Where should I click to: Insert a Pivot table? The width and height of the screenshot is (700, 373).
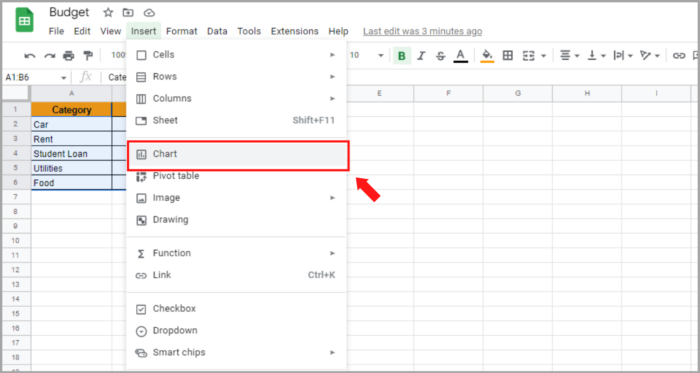point(236,176)
